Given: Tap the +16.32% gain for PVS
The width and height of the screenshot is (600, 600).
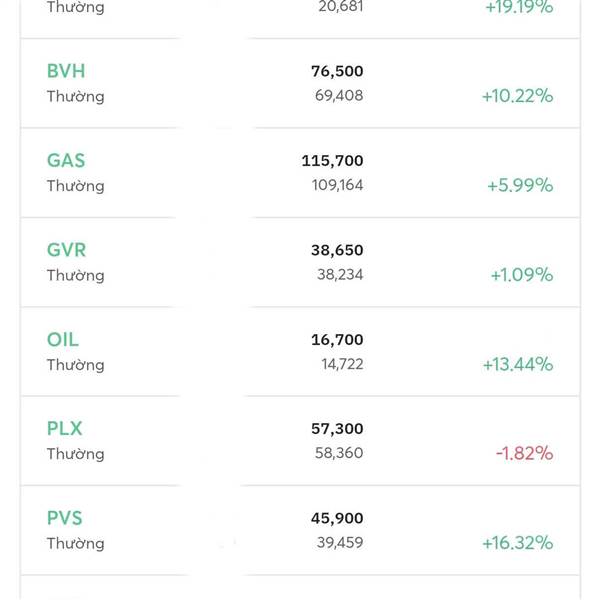Looking at the screenshot, I should [517, 543].
